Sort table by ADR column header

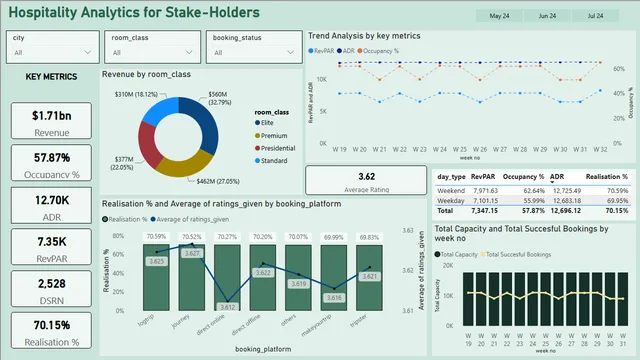pyautogui.click(x=557, y=177)
